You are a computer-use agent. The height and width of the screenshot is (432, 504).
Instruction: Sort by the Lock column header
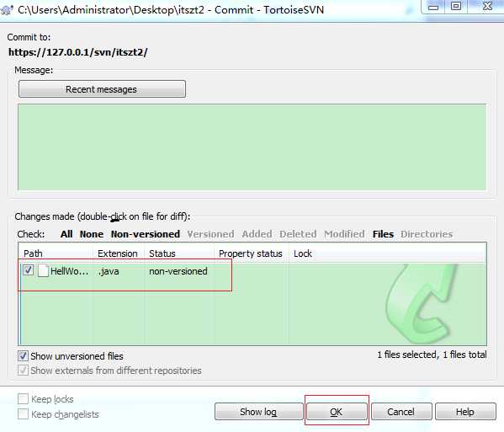pos(302,253)
